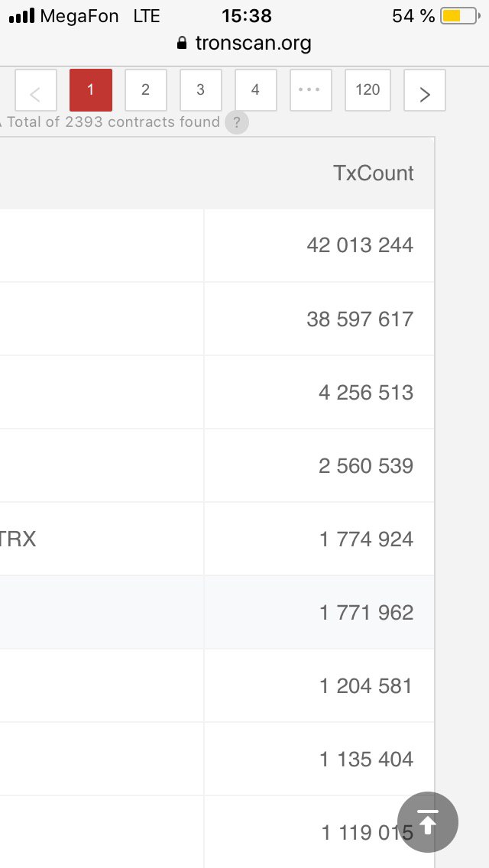The height and width of the screenshot is (868, 489).
Task: Select the row with 38 597 617 transactions
Action: pyautogui.click(x=216, y=319)
